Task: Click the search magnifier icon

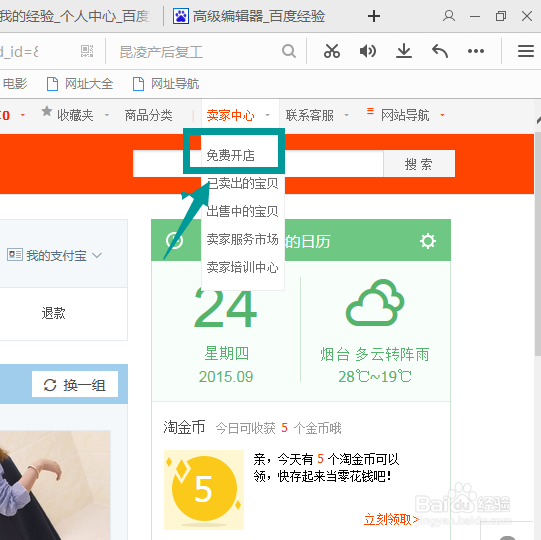Action: pyautogui.click(x=289, y=51)
